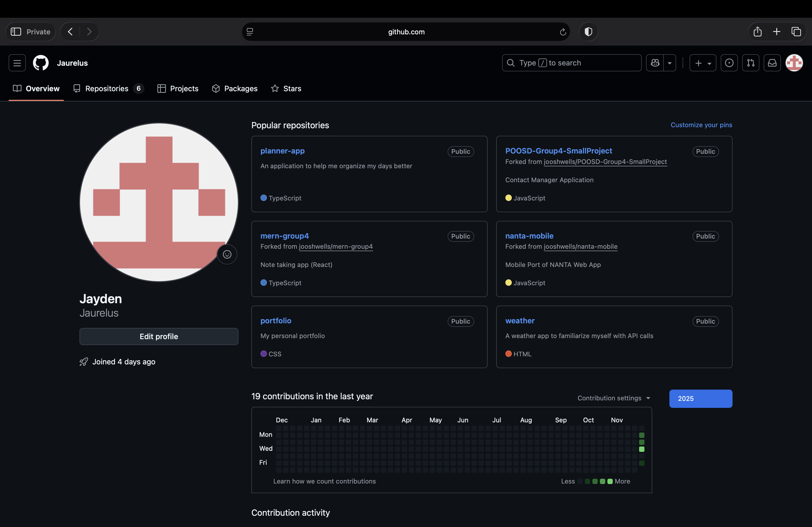Open the notifications inbox icon

coord(772,63)
